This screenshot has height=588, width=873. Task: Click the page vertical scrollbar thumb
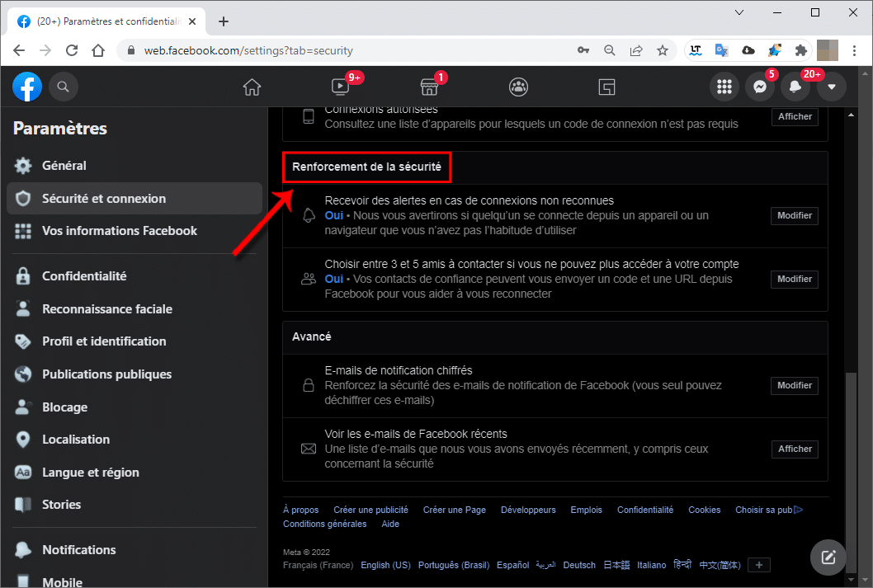[x=851, y=472]
